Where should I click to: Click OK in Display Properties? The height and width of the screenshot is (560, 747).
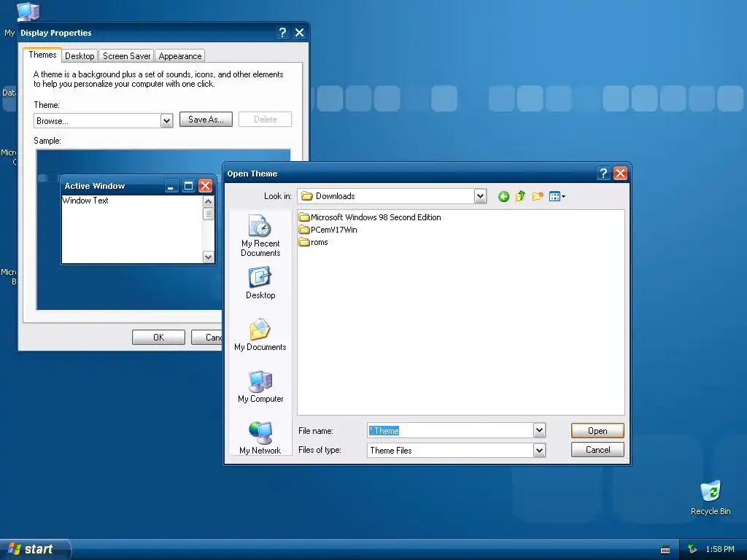point(158,337)
